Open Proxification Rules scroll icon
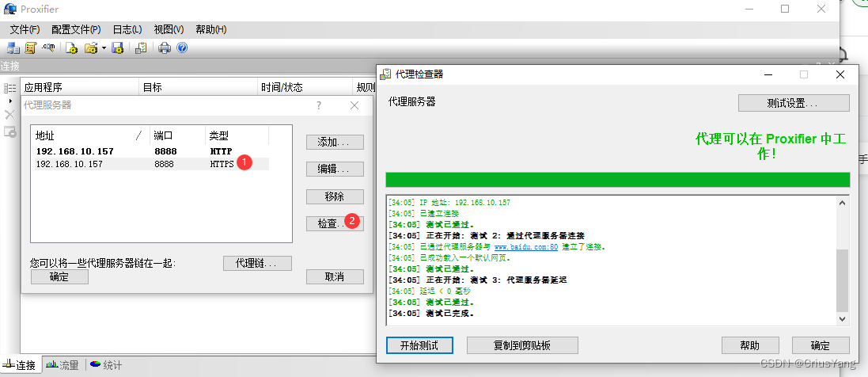This screenshot has width=868, height=377. coord(30,48)
